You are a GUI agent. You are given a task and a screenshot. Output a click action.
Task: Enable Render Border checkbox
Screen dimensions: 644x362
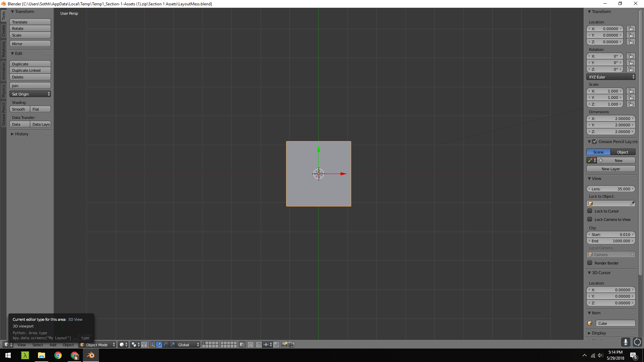click(x=590, y=263)
